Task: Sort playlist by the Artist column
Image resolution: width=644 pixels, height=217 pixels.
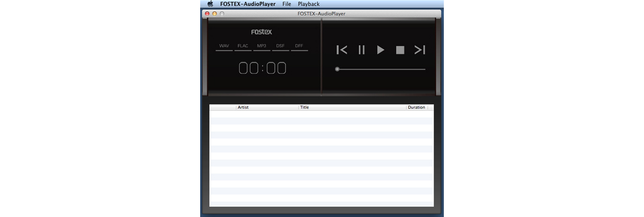Action: click(x=267, y=107)
